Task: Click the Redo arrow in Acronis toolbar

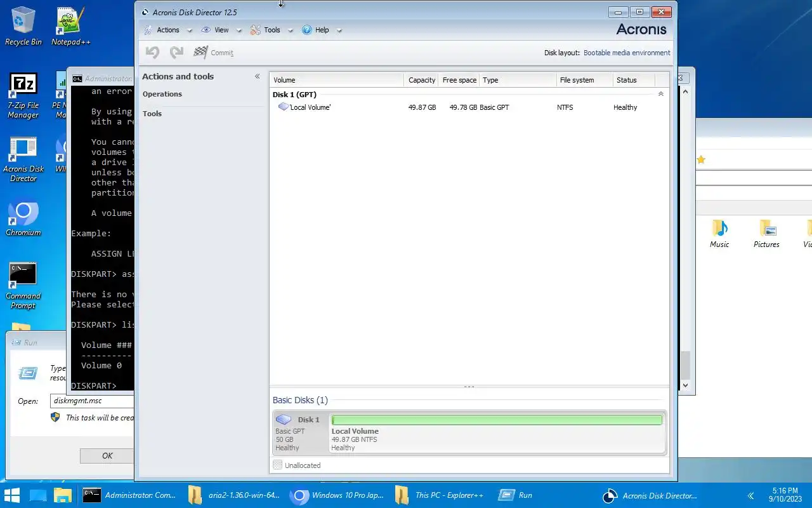Action: (x=176, y=53)
